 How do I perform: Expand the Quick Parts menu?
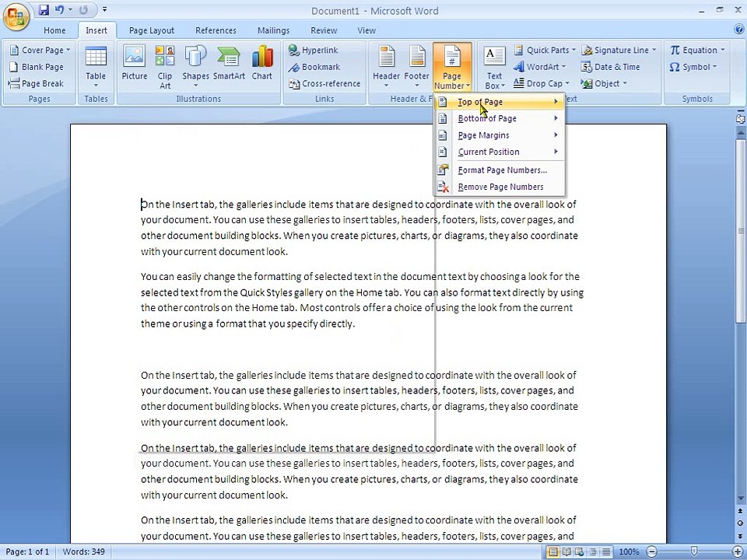[545, 50]
